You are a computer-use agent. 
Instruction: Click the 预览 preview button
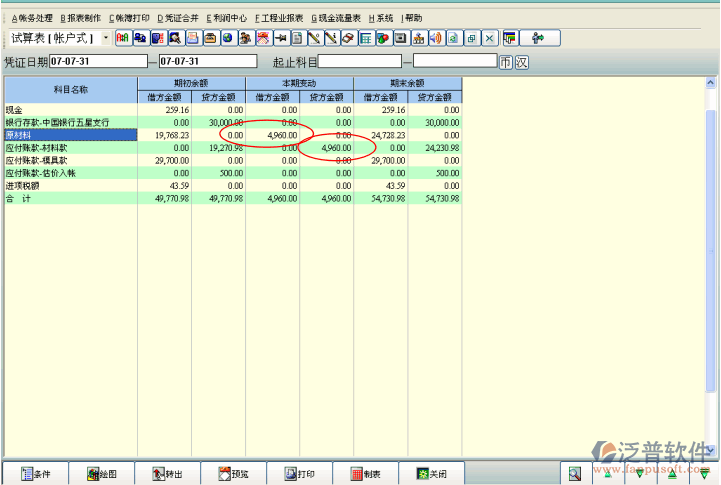[232, 474]
